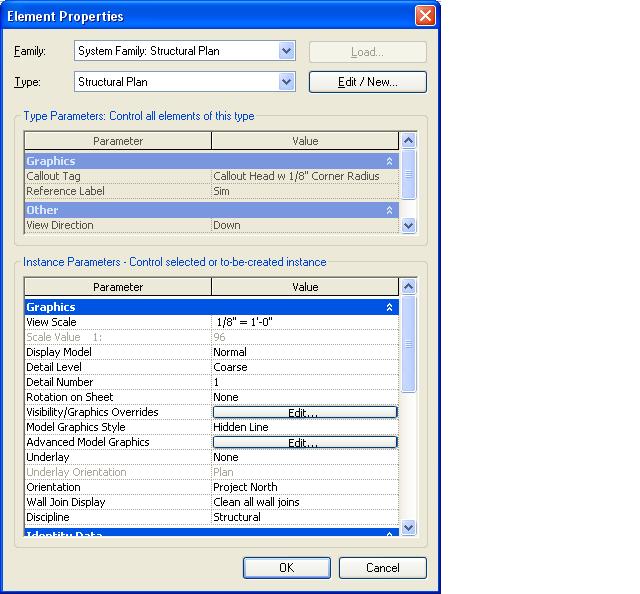Image resolution: width=640 pixels, height=594 pixels.
Task: Click the Callout Tag value cell
Action: pos(305,176)
